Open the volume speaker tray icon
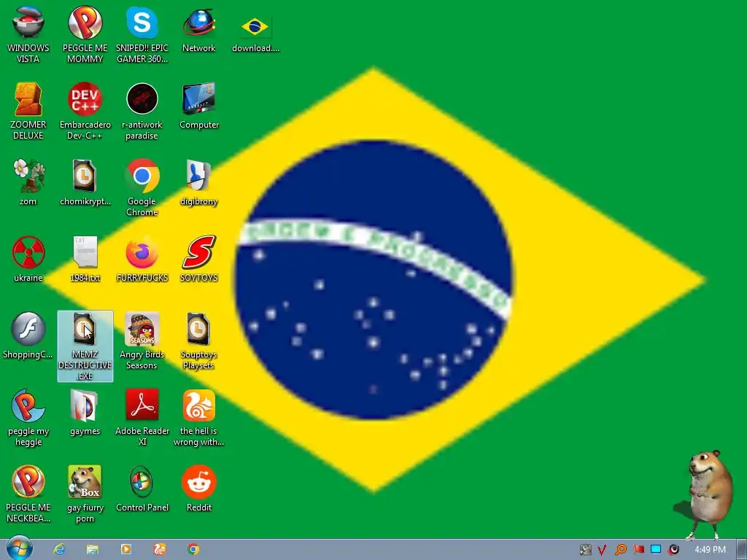The image size is (747, 560). 673,550
